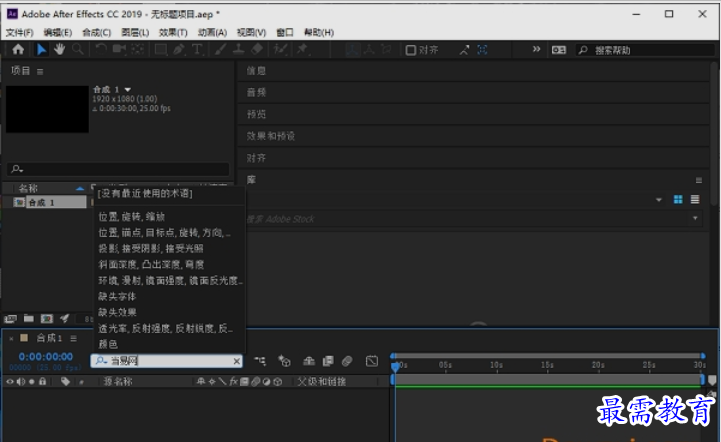Toggle the video eye column header

click(x=10, y=381)
